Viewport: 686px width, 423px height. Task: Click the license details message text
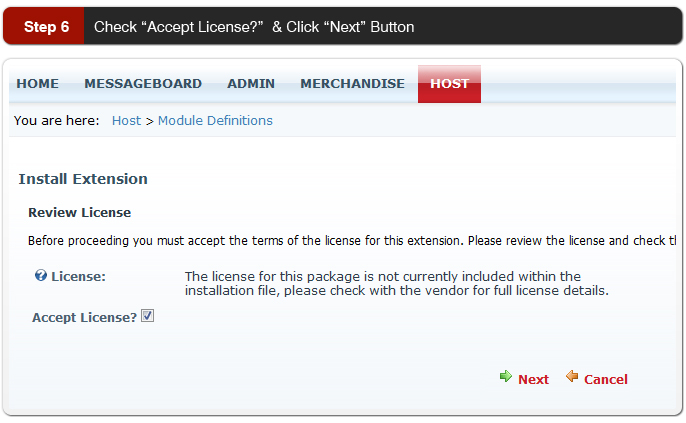tap(397, 283)
